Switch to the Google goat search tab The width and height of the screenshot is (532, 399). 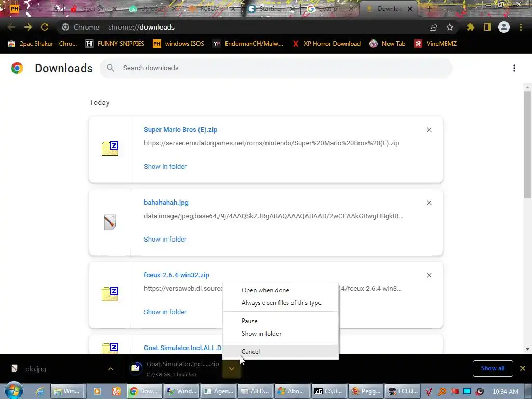coord(330,9)
